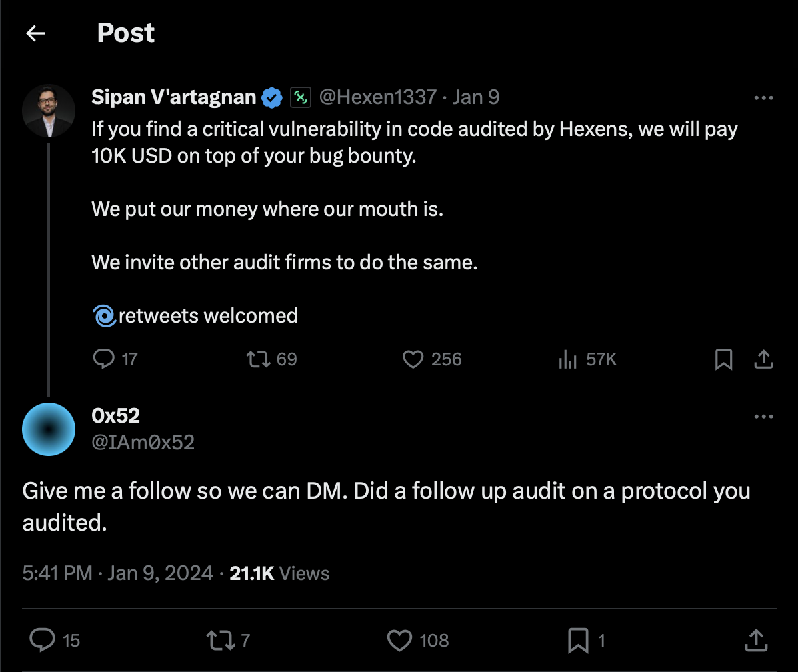View analytics showing 57K impressions
798x672 pixels.
point(567,359)
